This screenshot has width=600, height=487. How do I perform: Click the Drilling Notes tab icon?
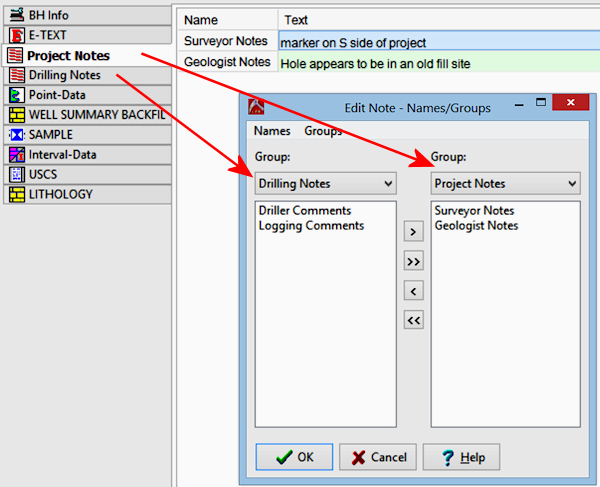(x=16, y=76)
